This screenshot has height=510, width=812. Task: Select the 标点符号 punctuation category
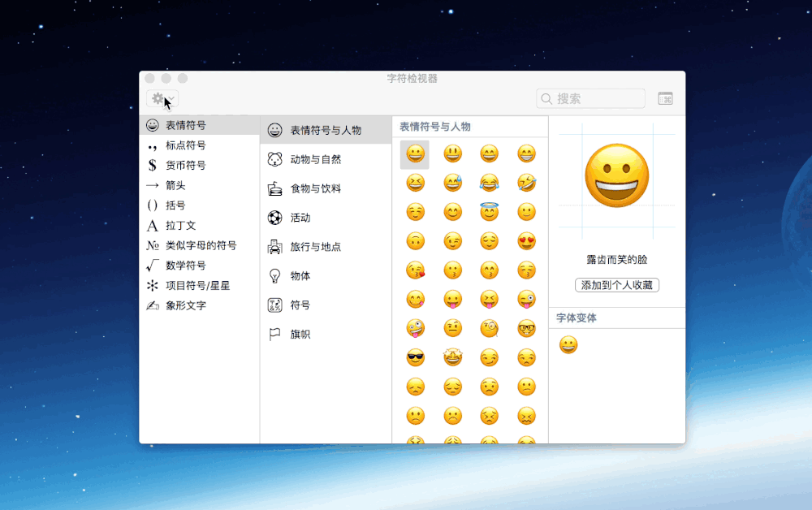[x=200, y=145]
